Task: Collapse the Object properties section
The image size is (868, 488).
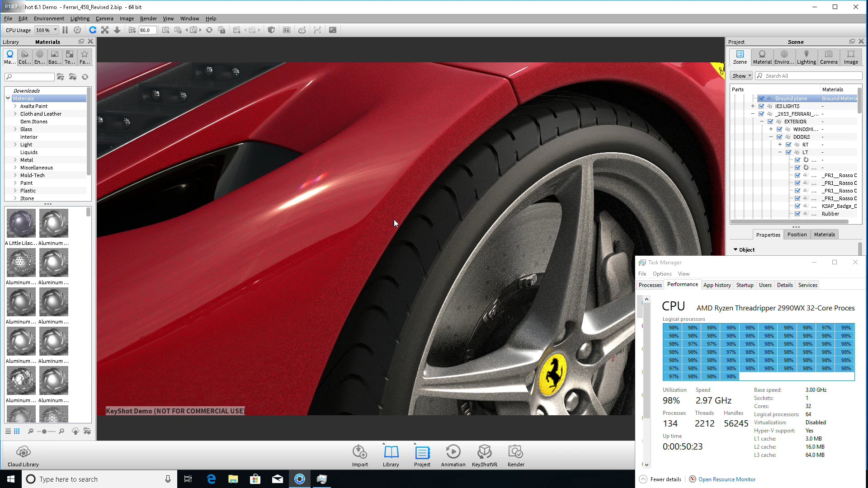Action: pos(736,249)
